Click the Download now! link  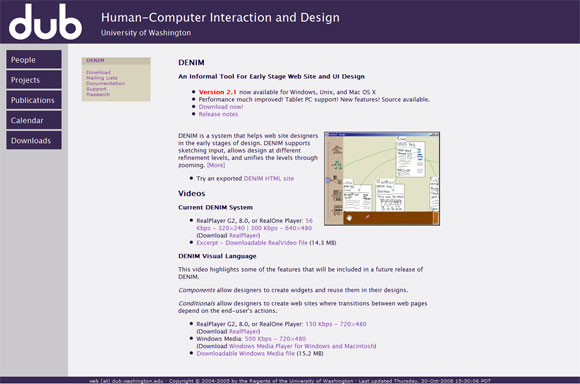(x=221, y=107)
